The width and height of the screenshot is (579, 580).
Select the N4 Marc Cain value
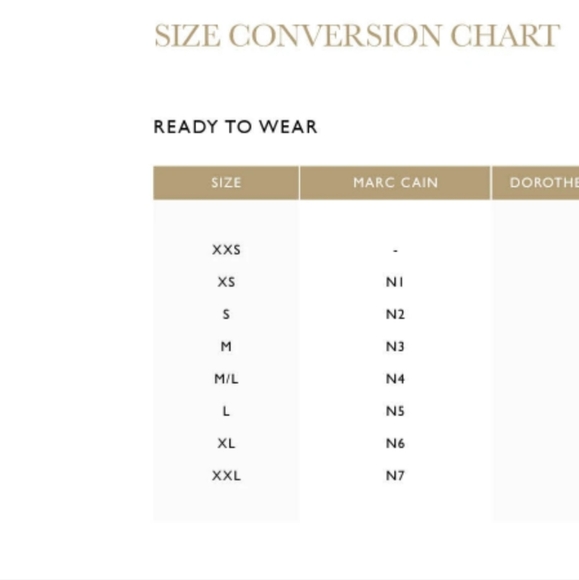(x=395, y=379)
